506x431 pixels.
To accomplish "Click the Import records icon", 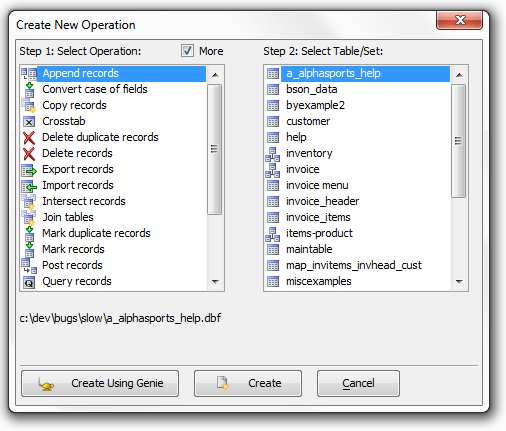I will click(29, 186).
